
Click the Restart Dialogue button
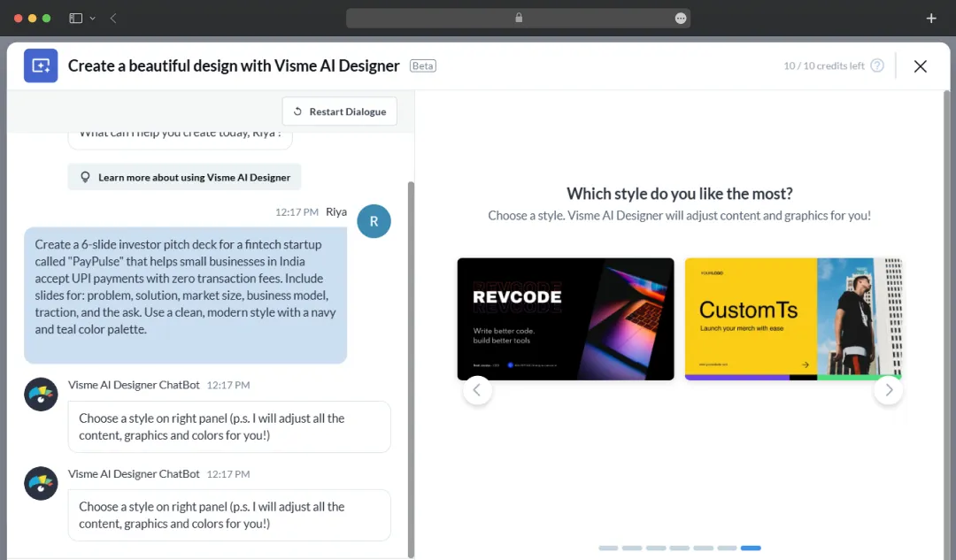tap(340, 111)
